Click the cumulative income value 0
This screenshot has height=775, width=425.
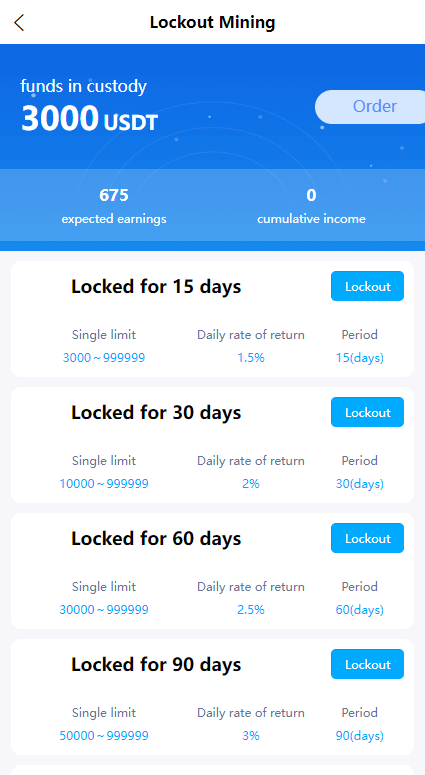(x=311, y=196)
